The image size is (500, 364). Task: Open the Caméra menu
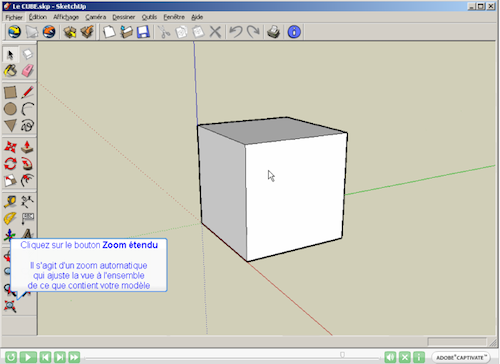pyautogui.click(x=96, y=17)
